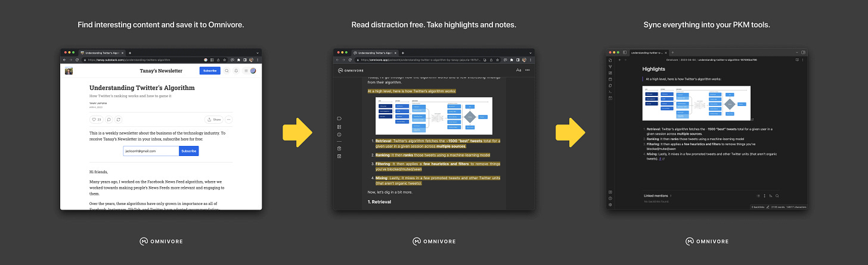
Task: Open the Aa reader display settings
Action: pyautogui.click(x=519, y=70)
